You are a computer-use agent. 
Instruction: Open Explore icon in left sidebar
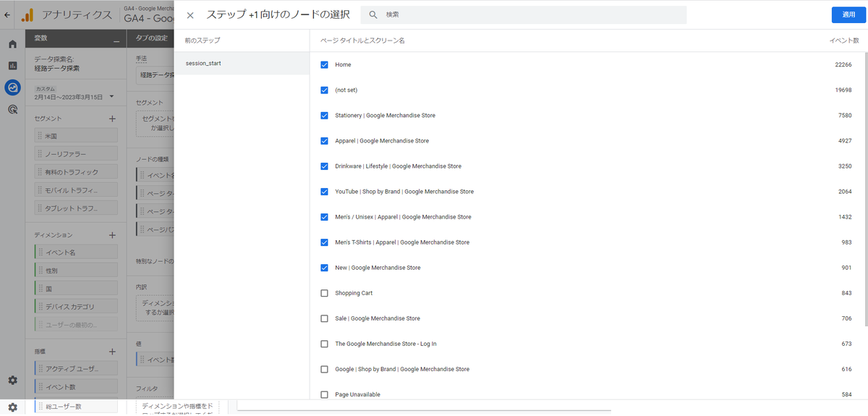click(x=12, y=88)
